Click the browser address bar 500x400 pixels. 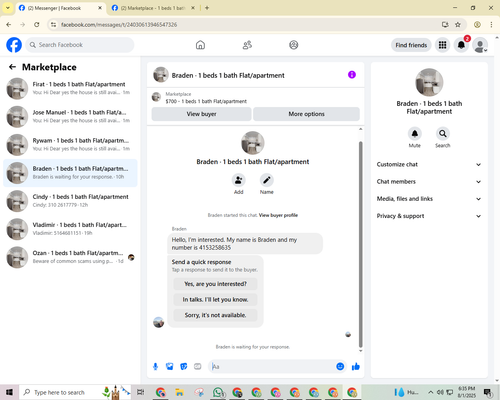(x=247, y=25)
